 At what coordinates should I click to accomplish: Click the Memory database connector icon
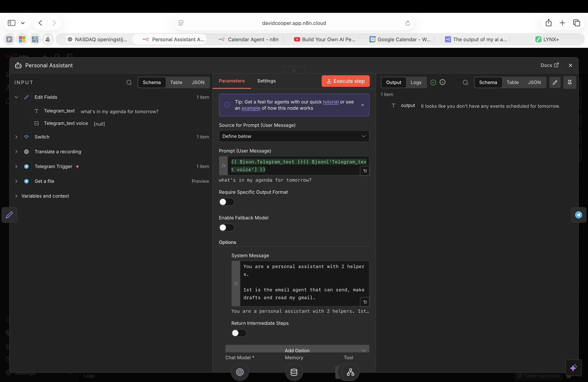294,372
